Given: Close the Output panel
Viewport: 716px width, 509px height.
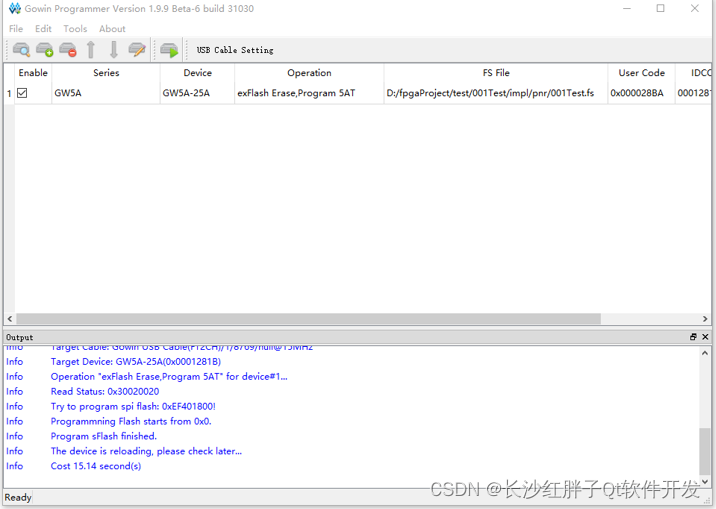Looking at the screenshot, I should coord(705,337).
